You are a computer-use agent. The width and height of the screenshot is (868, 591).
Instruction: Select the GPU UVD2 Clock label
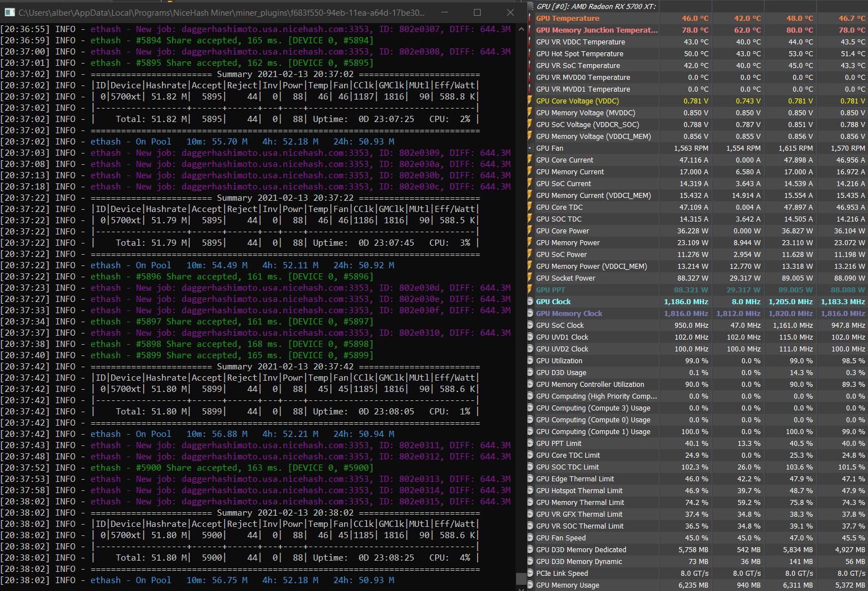pyautogui.click(x=562, y=349)
